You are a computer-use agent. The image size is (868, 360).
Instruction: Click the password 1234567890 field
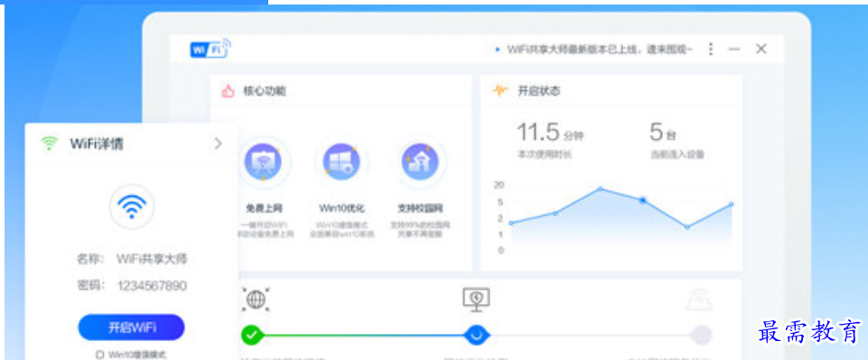pos(152,286)
